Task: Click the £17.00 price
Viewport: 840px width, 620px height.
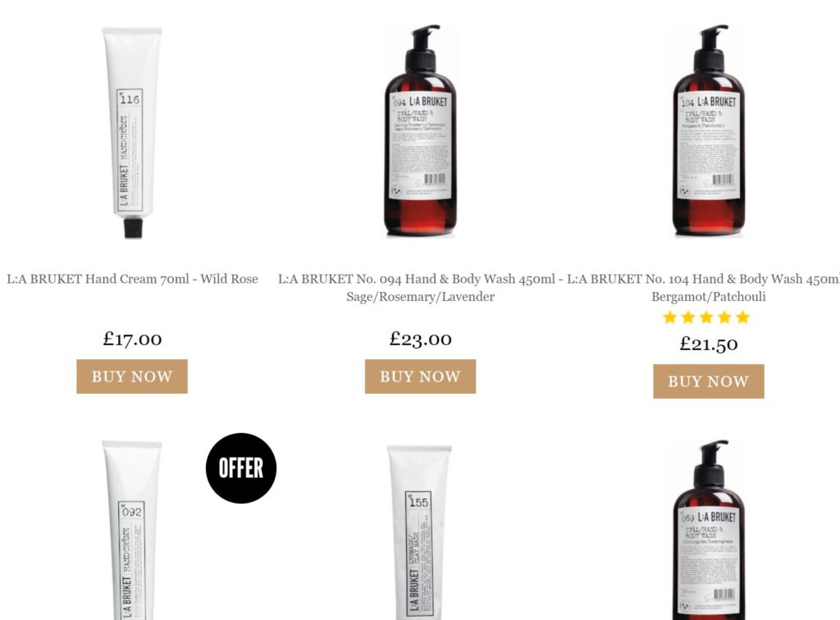Action: click(132, 339)
